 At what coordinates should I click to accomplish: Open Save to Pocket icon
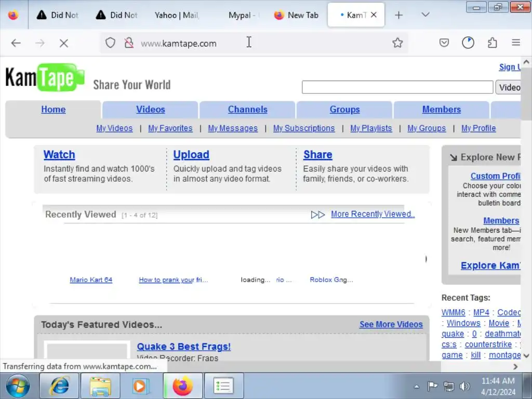[444, 43]
